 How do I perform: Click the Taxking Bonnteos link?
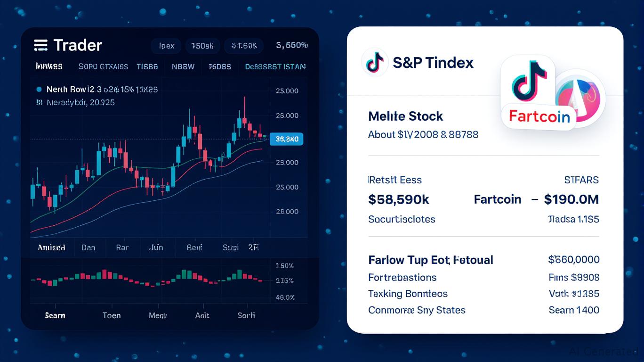click(408, 294)
